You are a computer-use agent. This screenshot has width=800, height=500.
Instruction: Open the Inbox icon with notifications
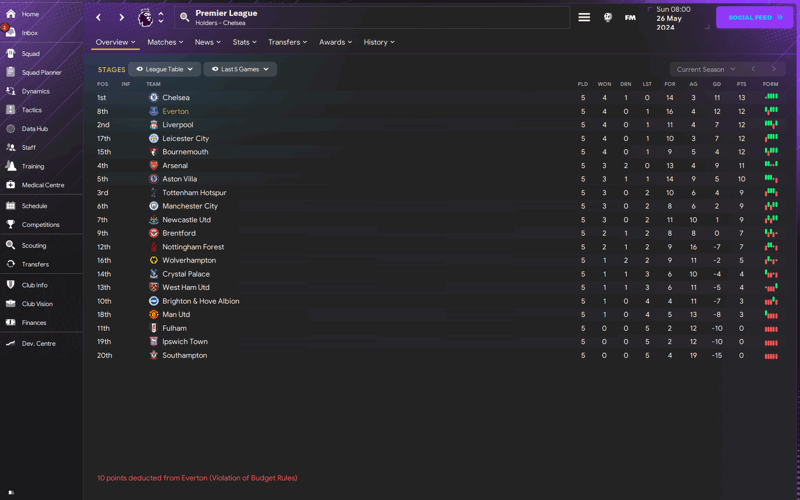coord(10,32)
